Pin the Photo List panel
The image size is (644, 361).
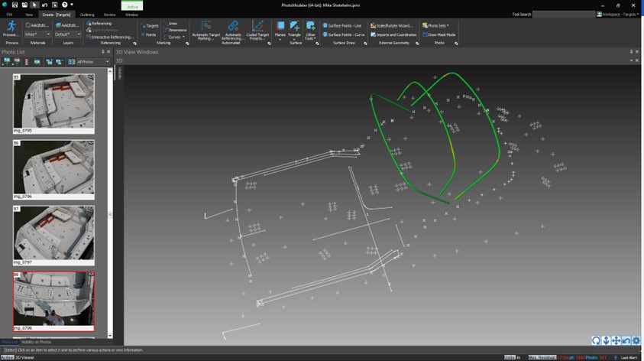103,51
